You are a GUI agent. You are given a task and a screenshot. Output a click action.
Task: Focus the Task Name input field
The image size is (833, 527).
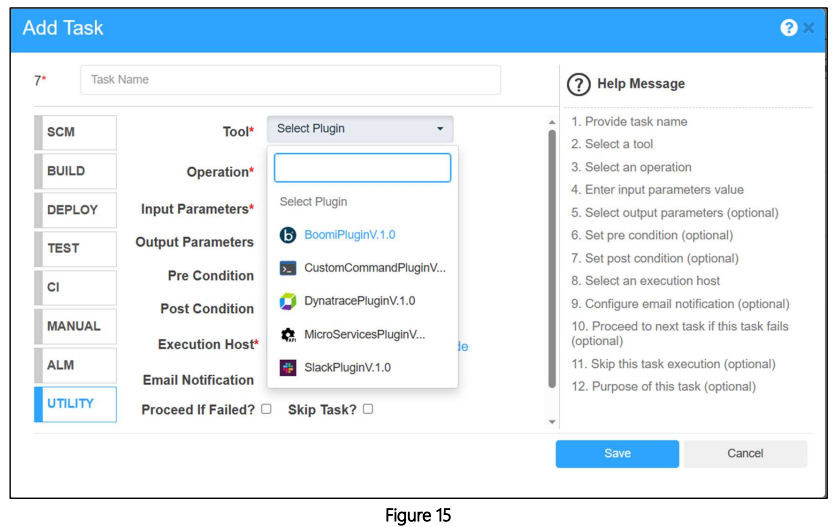[290, 80]
